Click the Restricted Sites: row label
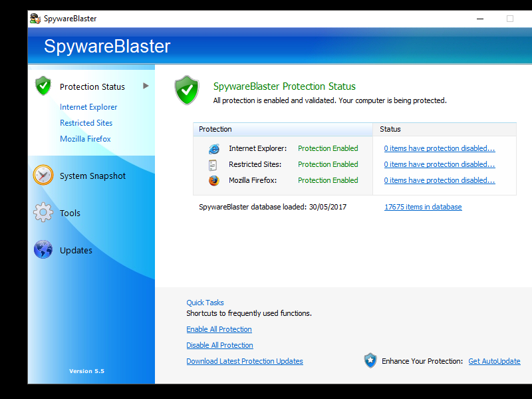 [x=255, y=164]
